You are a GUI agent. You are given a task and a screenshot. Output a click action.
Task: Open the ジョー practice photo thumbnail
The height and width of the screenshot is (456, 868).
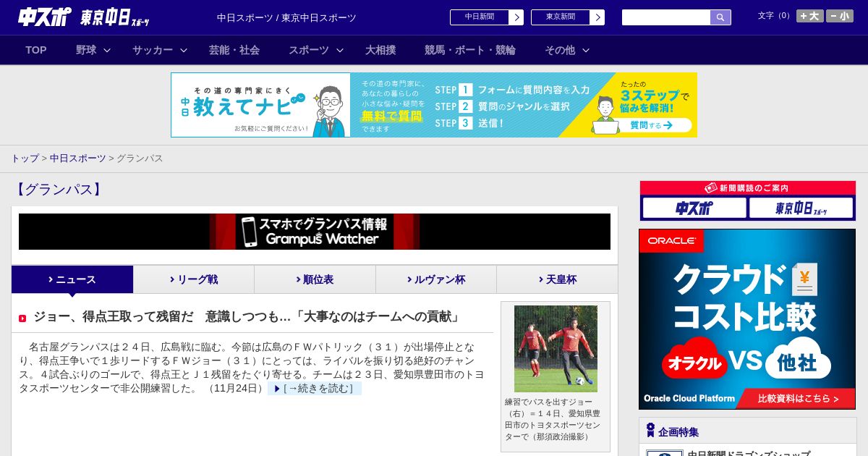click(x=556, y=349)
